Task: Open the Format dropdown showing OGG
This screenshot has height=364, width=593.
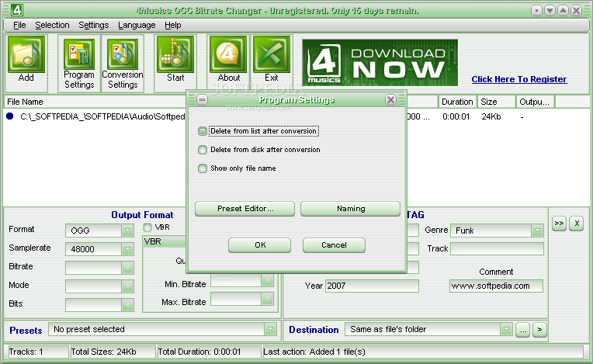Action: pyautogui.click(x=127, y=231)
